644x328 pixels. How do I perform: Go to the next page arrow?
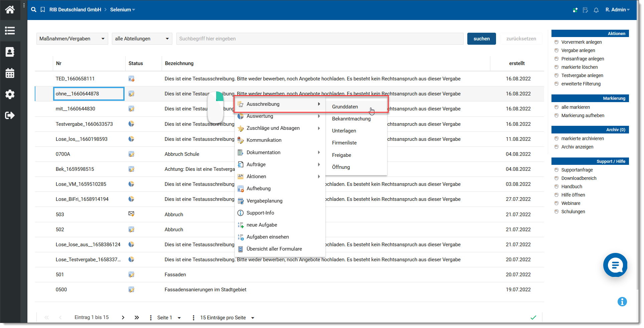pos(123,318)
